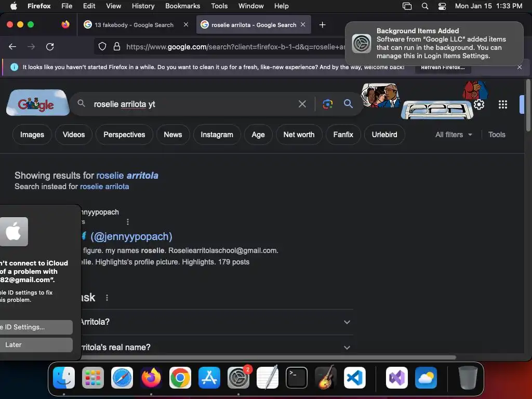Select the Net worth filter chip
The image size is (532, 399).
tap(299, 135)
